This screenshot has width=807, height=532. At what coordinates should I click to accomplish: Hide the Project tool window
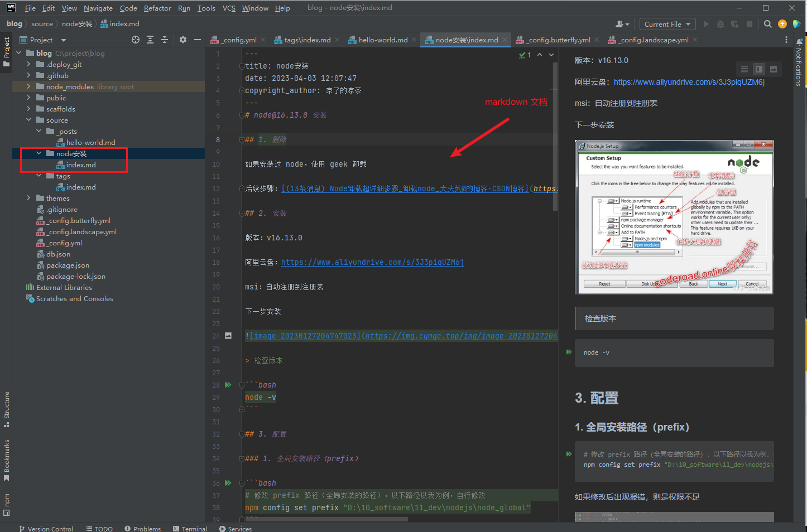click(x=197, y=40)
